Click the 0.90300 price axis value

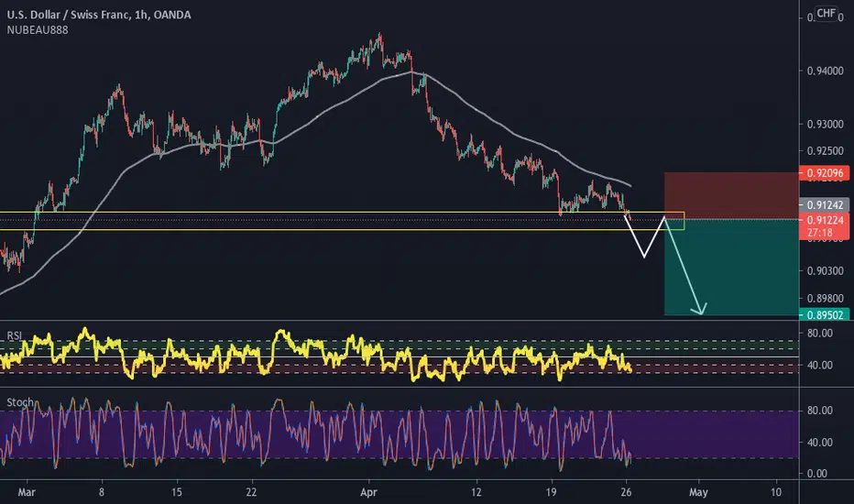click(825, 271)
